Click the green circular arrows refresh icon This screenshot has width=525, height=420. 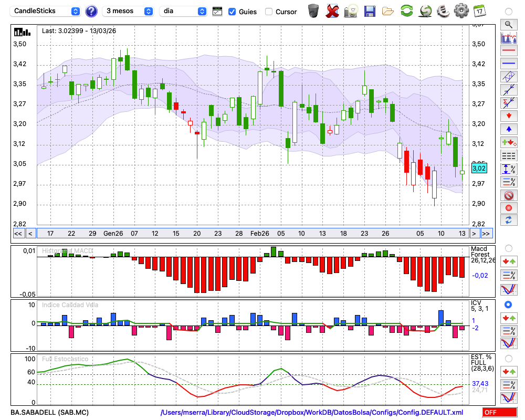click(x=406, y=10)
